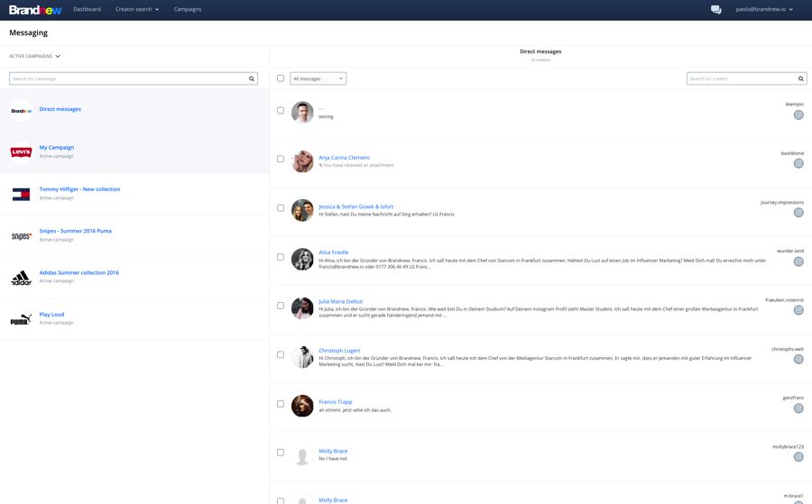
Task: Open the Jessica & Stefan couple avatar
Action: tap(302, 210)
